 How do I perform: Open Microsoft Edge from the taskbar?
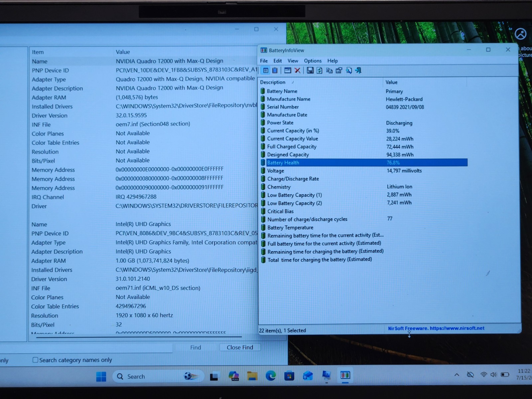[271, 376]
